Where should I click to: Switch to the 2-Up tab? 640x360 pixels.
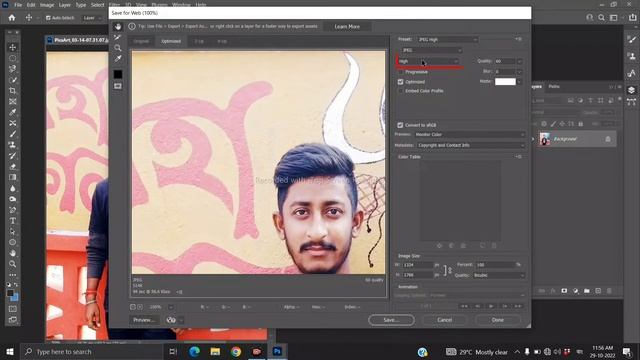pos(199,41)
